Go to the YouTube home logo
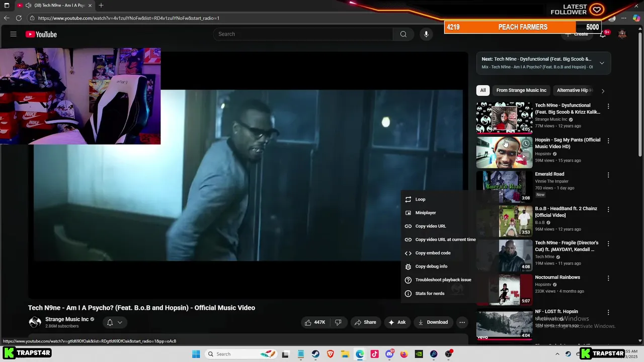644x362 pixels. pos(41,34)
